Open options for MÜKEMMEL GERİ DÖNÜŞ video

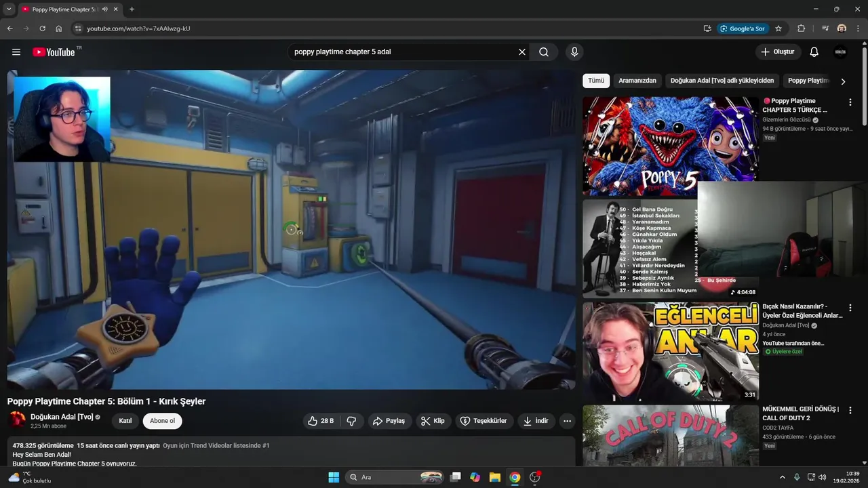[x=850, y=411]
